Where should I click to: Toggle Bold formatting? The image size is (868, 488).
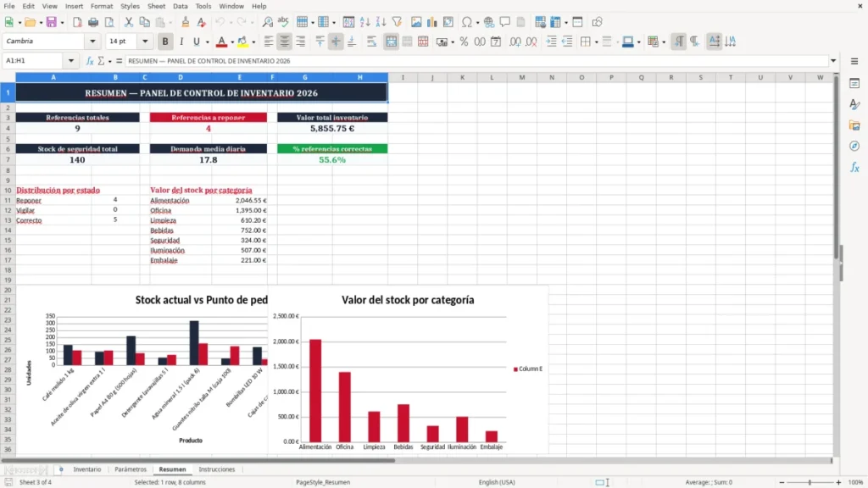click(165, 42)
